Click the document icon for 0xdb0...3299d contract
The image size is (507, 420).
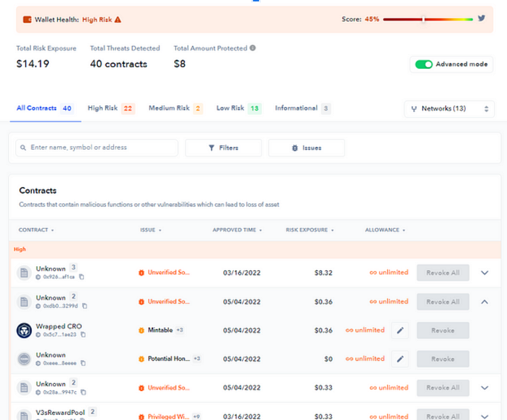click(24, 302)
